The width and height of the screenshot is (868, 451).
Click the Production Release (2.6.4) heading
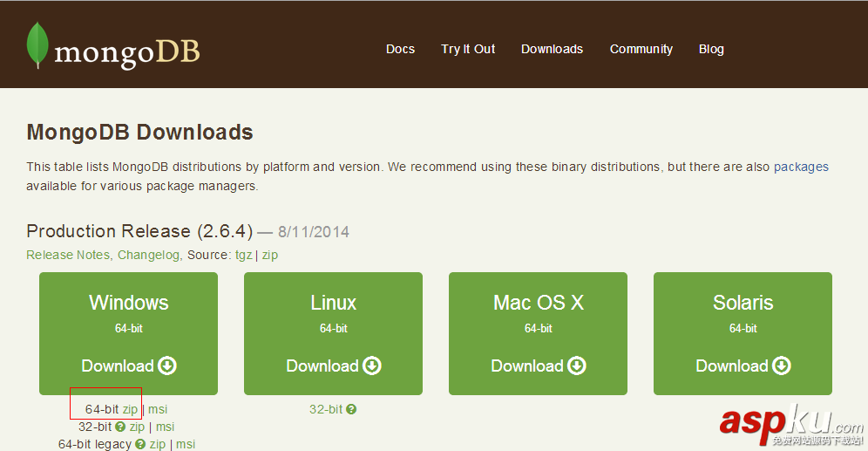[139, 231]
